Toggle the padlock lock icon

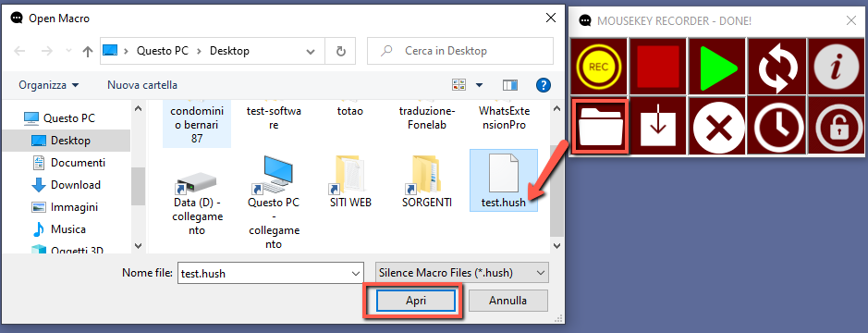[837, 126]
